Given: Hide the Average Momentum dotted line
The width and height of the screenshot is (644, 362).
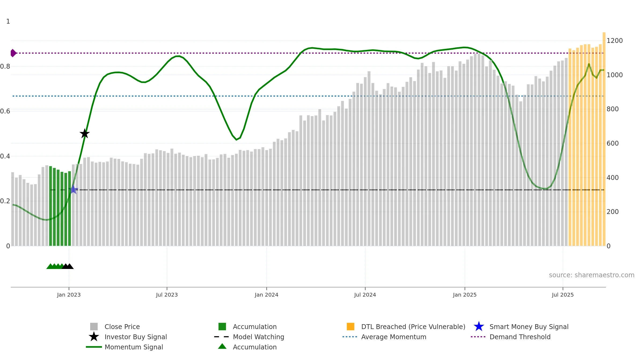Looking at the screenshot, I should pos(393,337).
